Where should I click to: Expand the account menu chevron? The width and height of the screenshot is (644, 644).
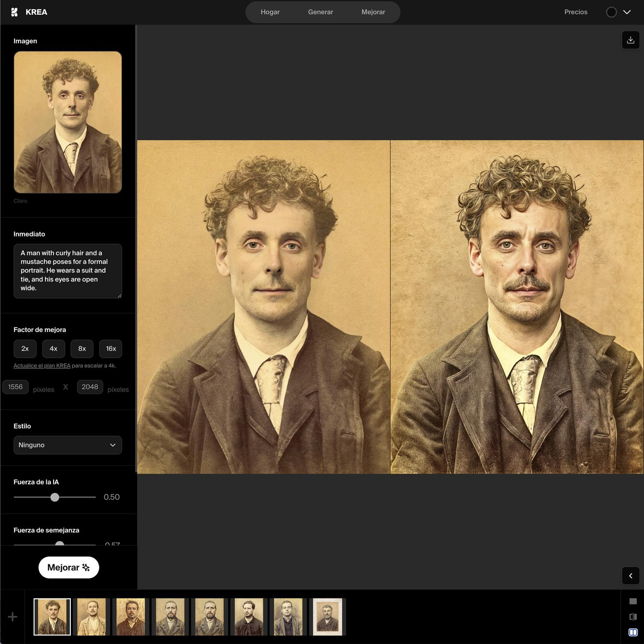627,12
